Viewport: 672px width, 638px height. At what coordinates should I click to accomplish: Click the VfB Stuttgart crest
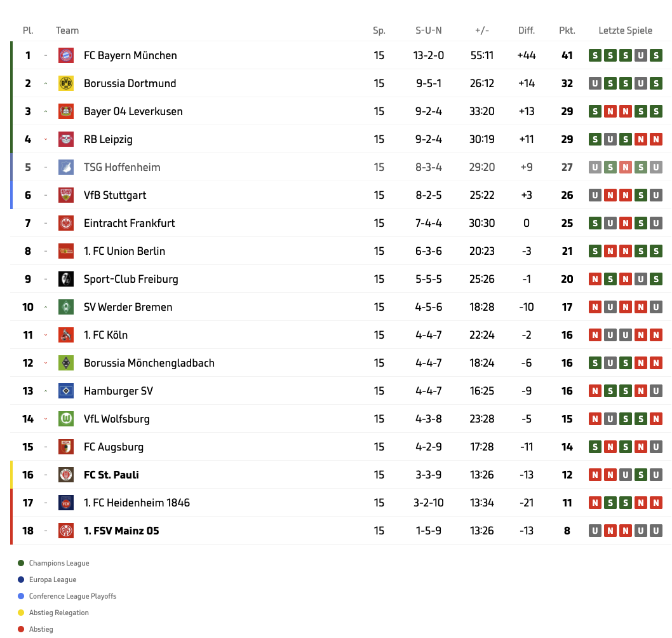coord(66,195)
